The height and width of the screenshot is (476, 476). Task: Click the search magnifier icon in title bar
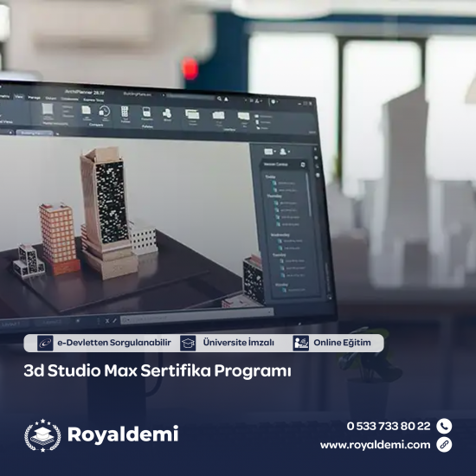click(219, 99)
